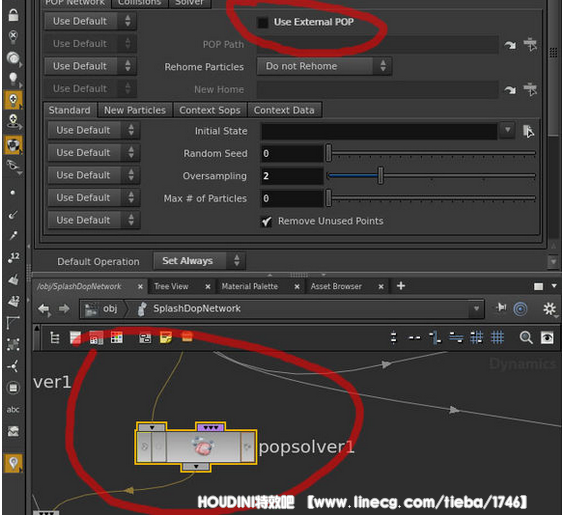Switch to the Material Palette pane tab
Viewport: 565px width, 519px height.
pos(249,286)
